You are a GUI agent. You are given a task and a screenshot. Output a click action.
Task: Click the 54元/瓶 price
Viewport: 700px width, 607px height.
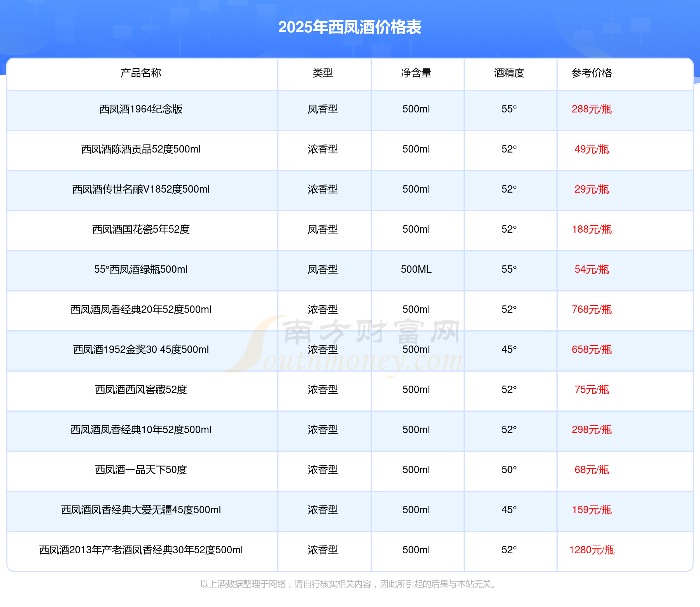pos(592,269)
